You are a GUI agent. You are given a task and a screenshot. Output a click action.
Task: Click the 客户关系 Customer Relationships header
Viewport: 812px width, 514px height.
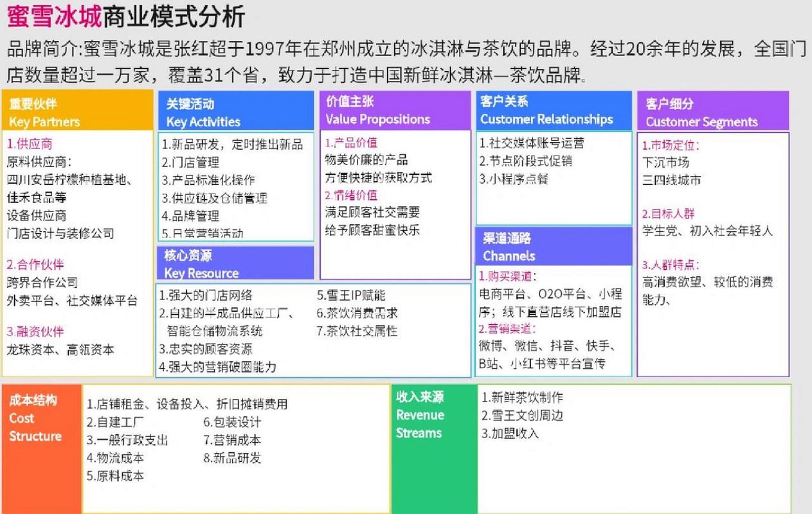(x=554, y=110)
